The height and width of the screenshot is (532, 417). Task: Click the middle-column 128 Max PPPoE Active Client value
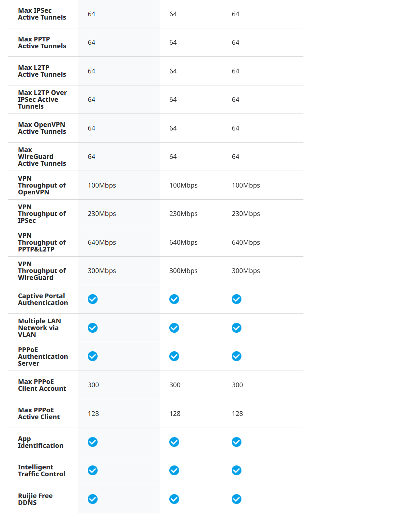175,414
